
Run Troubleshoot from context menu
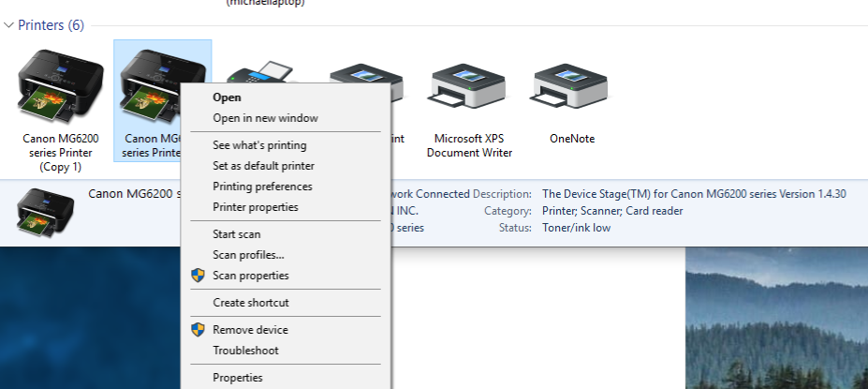tap(286, 351)
